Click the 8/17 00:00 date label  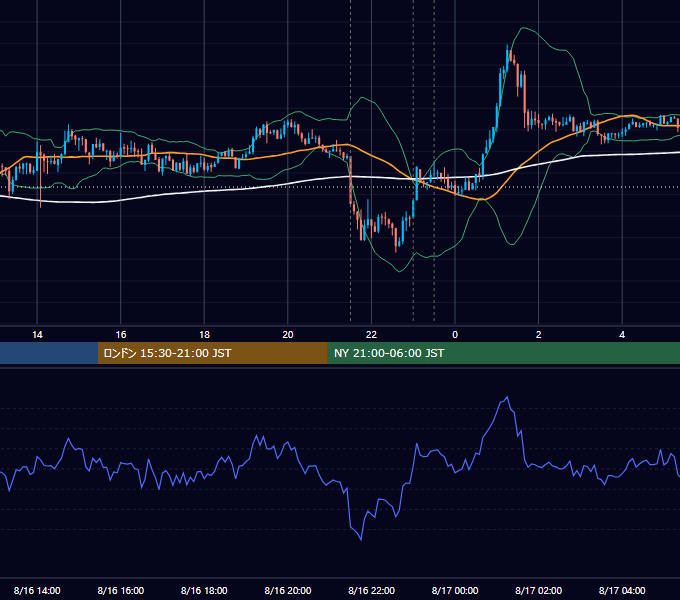(x=455, y=590)
